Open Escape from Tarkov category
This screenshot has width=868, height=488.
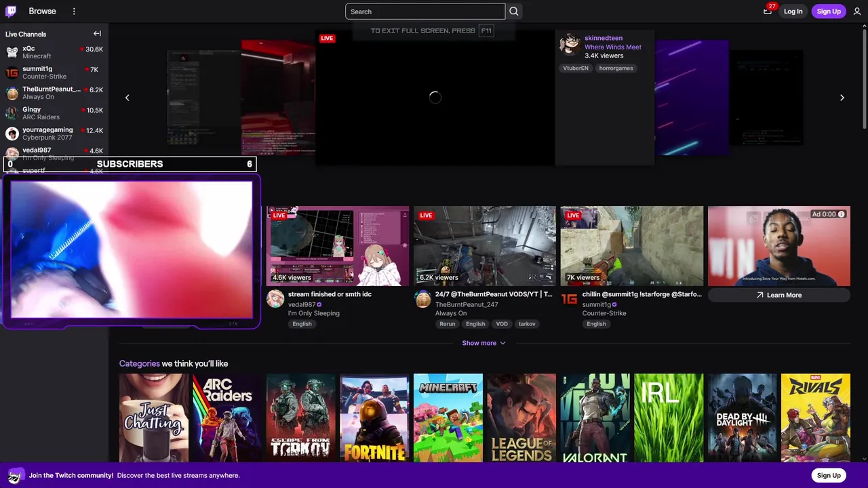point(301,418)
